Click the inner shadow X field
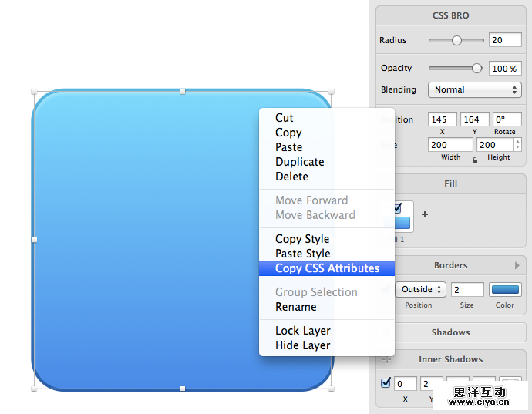 tap(406, 384)
